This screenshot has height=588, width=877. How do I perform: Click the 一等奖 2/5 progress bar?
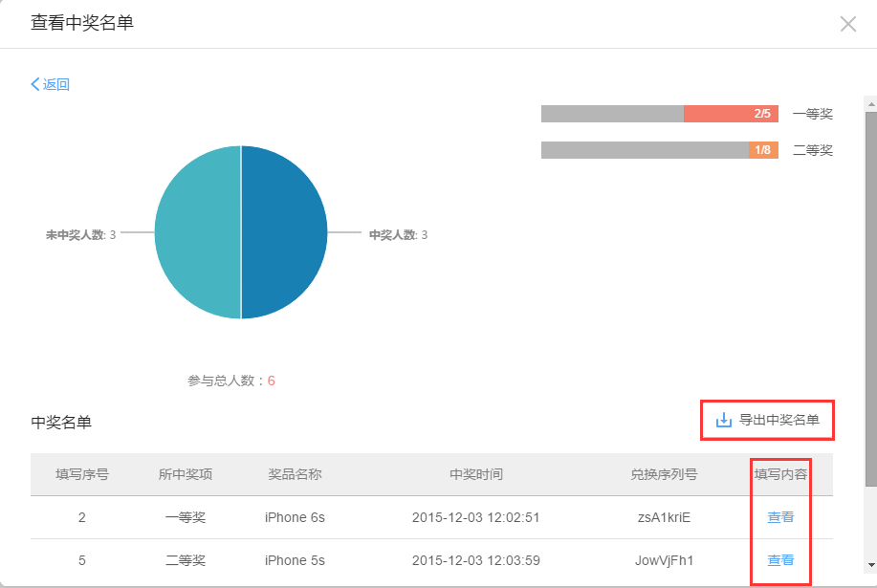(660, 114)
